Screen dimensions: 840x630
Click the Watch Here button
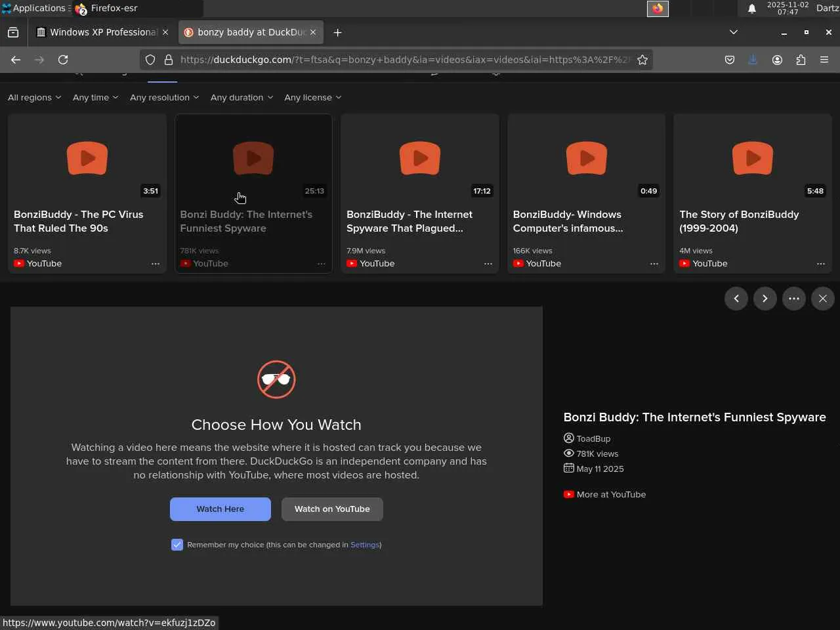pyautogui.click(x=220, y=509)
